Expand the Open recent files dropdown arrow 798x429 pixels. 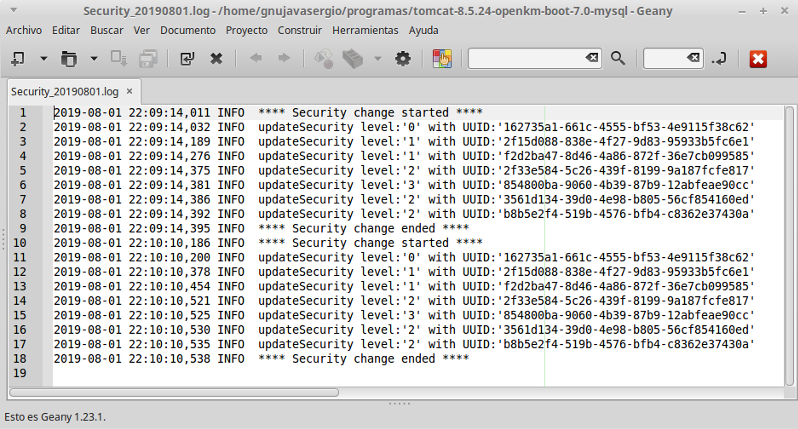coord(93,59)
